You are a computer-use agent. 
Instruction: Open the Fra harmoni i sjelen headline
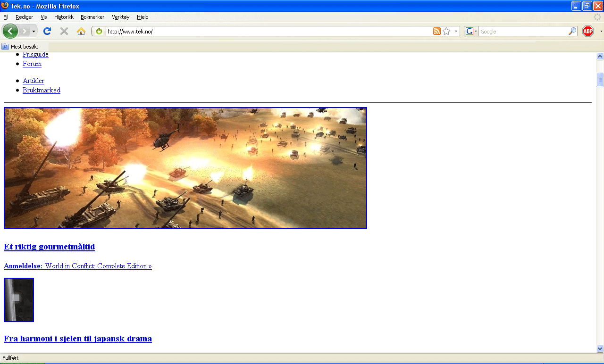click(x=78, y=339)
